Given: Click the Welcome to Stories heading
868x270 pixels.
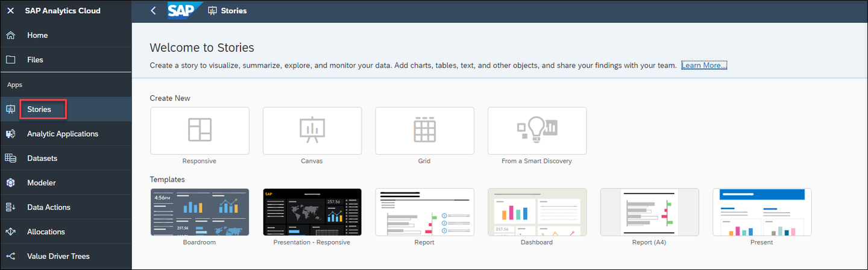Looking at the screenshot, I should pos(202,48).
